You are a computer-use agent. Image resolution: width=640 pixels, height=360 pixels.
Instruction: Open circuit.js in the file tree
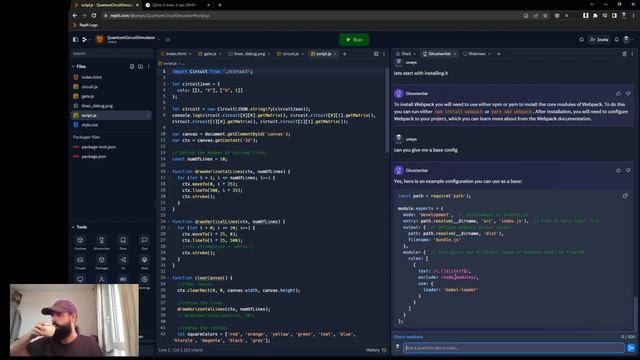89,87
